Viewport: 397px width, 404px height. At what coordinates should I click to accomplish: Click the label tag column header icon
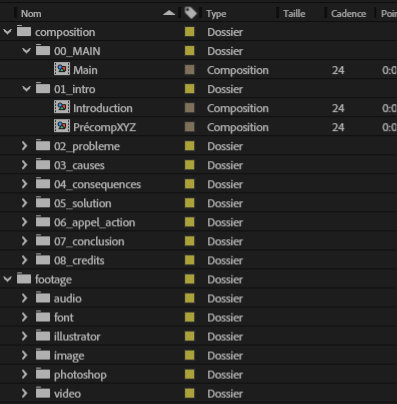tap(190, 13)
